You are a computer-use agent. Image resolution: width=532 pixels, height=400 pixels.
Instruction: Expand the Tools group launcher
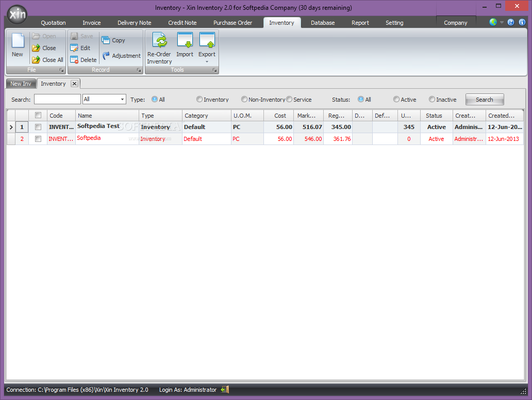[214, 70]
